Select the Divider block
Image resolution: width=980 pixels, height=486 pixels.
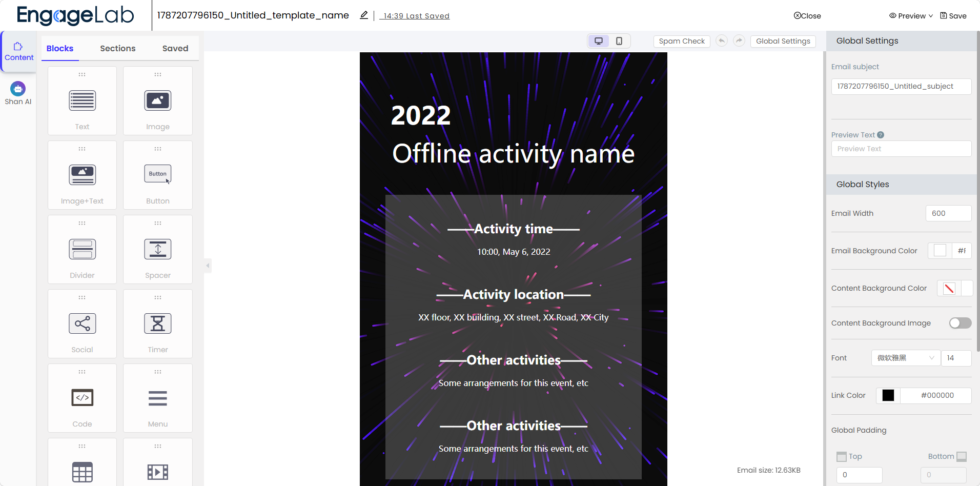pos(82,249)
